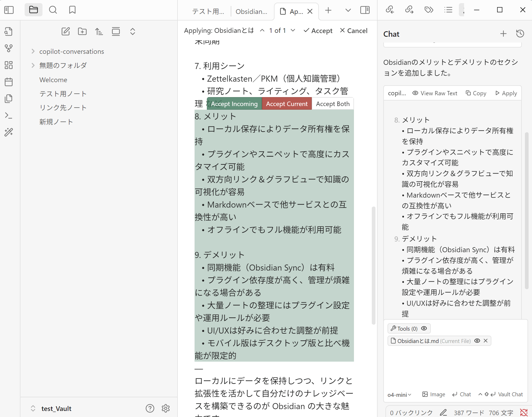This screenshot has width=532, height=417.
Task: Toggle visibility of Obsidianとは.md context
Action: pyautogui.click(x=477, y=341)
